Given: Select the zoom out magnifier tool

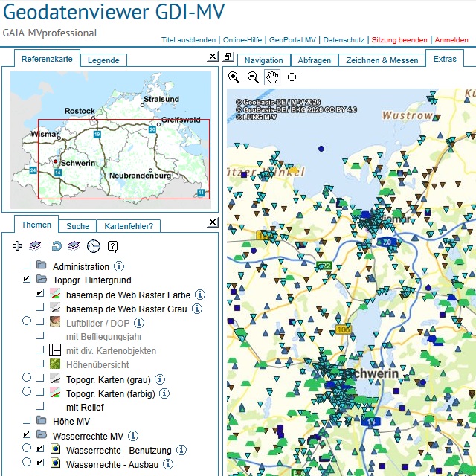Looking at the screenshot, I should pyautogui.click(x=253, y=77).
